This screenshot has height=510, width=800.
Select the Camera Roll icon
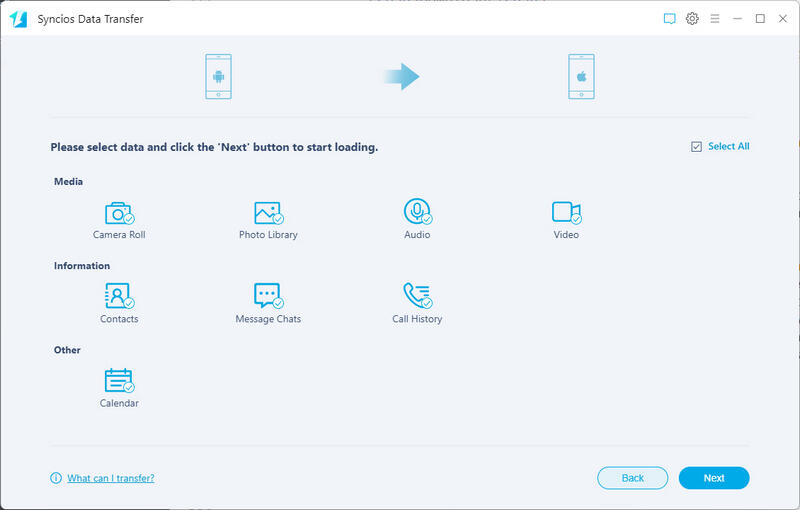click(x=119, y=212)
